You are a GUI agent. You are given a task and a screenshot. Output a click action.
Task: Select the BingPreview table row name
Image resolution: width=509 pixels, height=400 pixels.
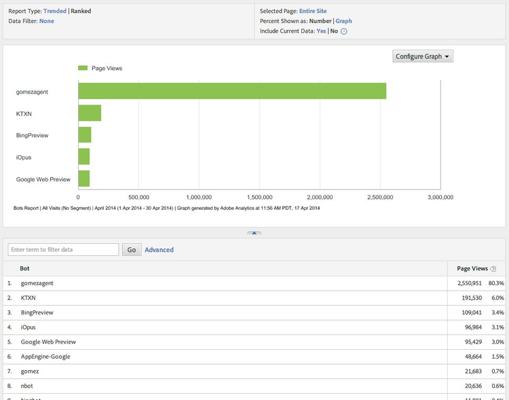pos(37,312)
